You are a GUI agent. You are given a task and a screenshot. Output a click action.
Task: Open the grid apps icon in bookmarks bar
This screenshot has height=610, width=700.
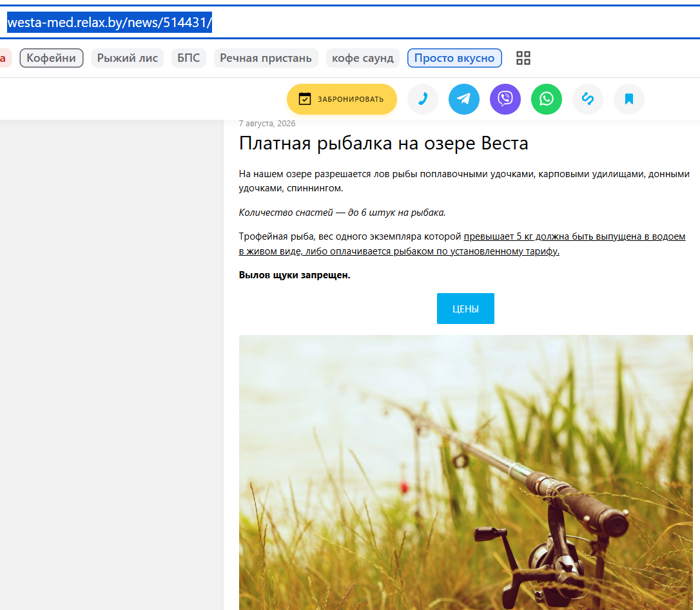(523, 58)
